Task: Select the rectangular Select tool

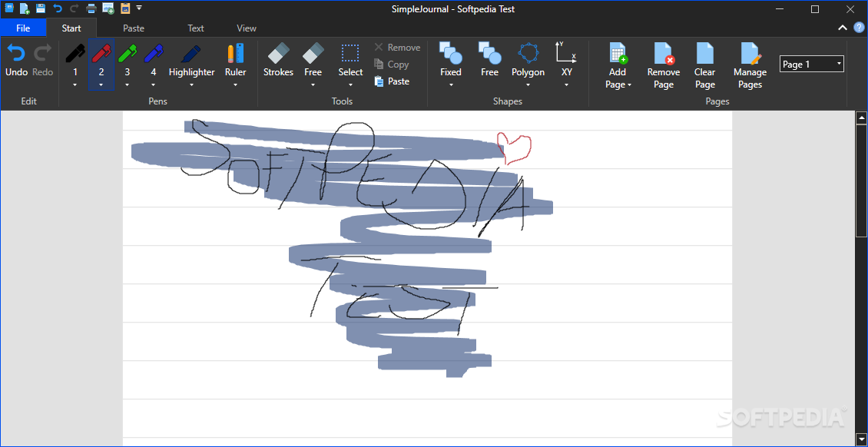Action: click(350, 60)
